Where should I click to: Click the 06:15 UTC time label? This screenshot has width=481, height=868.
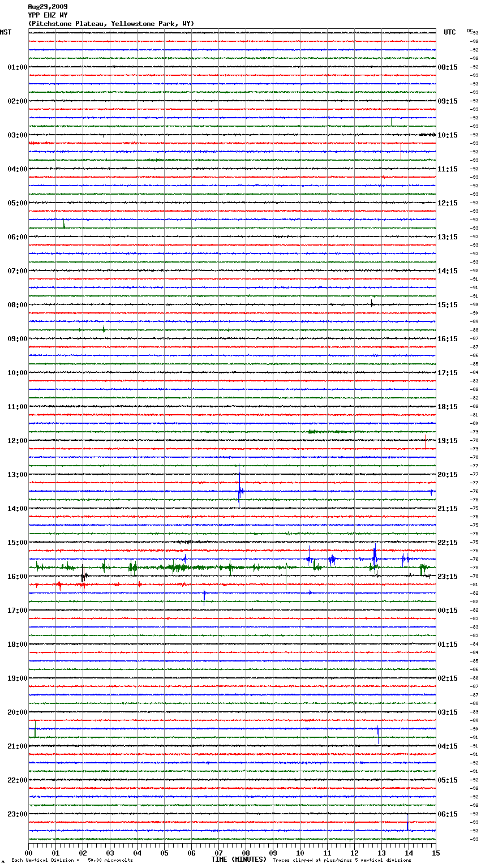[448, 814]
